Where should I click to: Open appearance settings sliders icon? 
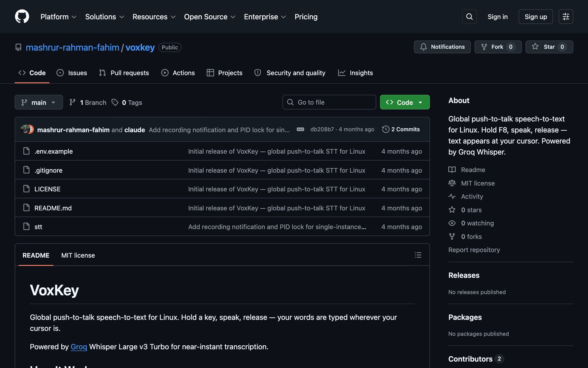566,17
